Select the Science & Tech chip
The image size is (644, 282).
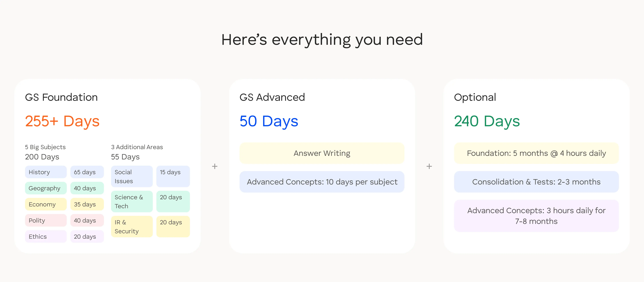(132, 201)
